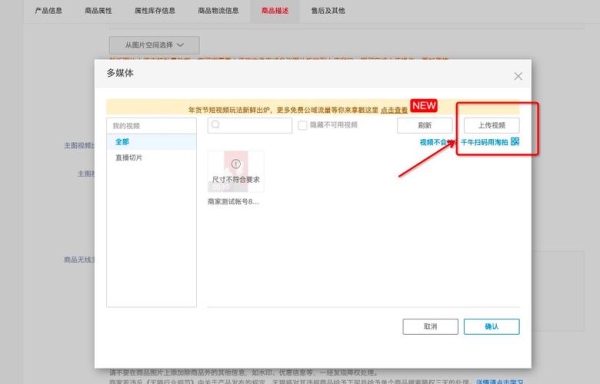
Task: Switch to the 产品信息 tab
Action: pos(48,11)
